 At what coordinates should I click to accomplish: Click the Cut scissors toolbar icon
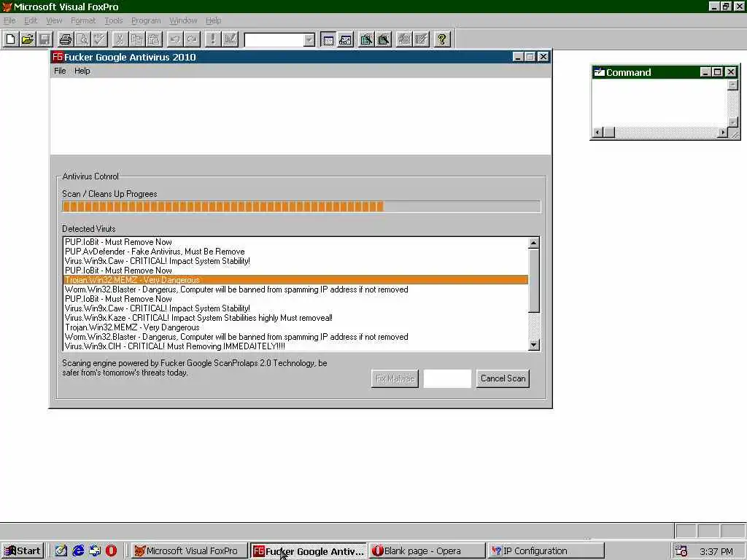click(x=120, y=39)
